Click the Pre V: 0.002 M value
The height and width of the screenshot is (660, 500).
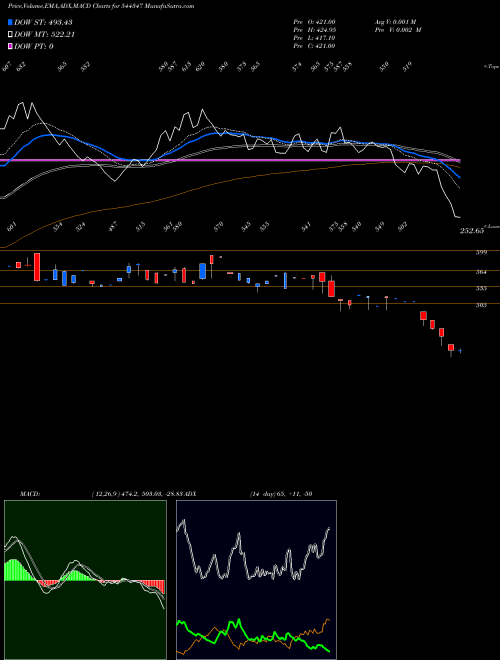pos(397,30)
